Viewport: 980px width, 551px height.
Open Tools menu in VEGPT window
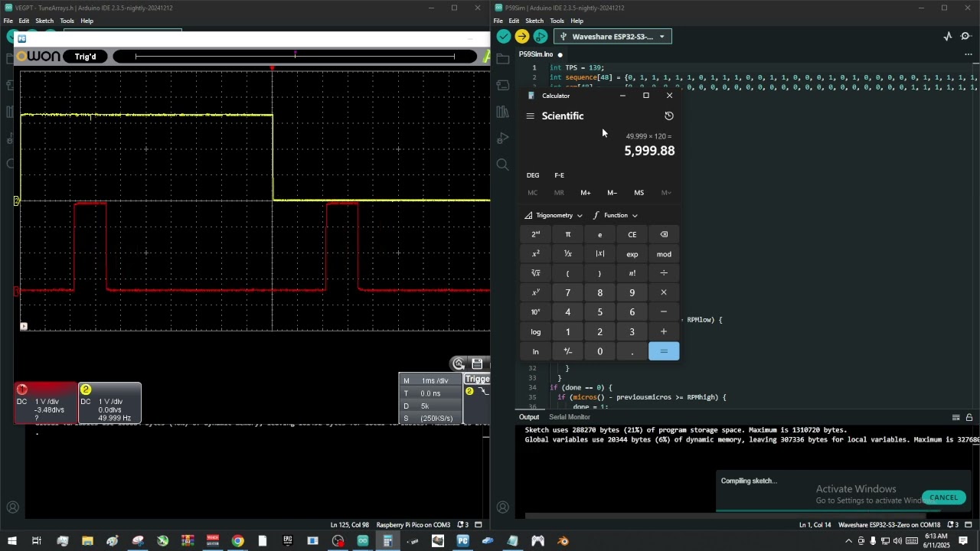pyautogui.click(x=67, y=21)
